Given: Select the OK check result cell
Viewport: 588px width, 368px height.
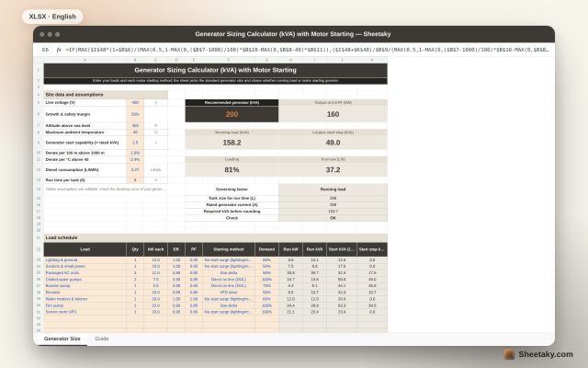Looking at the screenshot, I should coord(333,218).
